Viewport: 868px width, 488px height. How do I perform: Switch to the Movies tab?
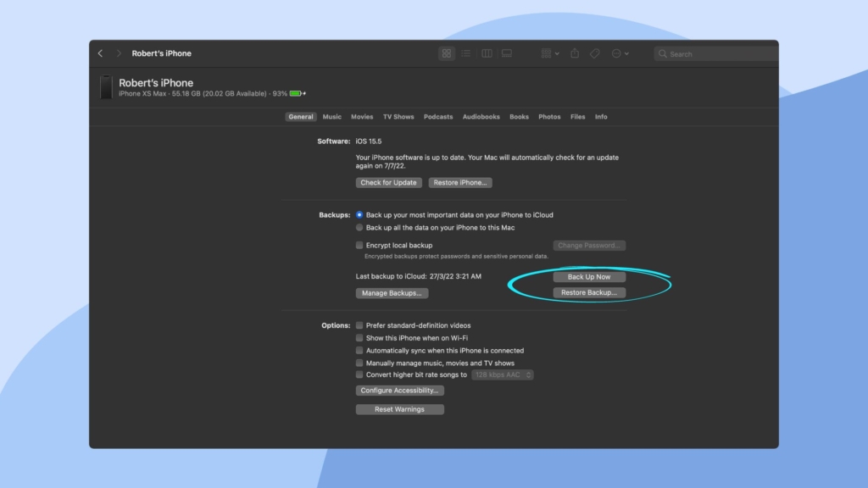pos(362,117)
